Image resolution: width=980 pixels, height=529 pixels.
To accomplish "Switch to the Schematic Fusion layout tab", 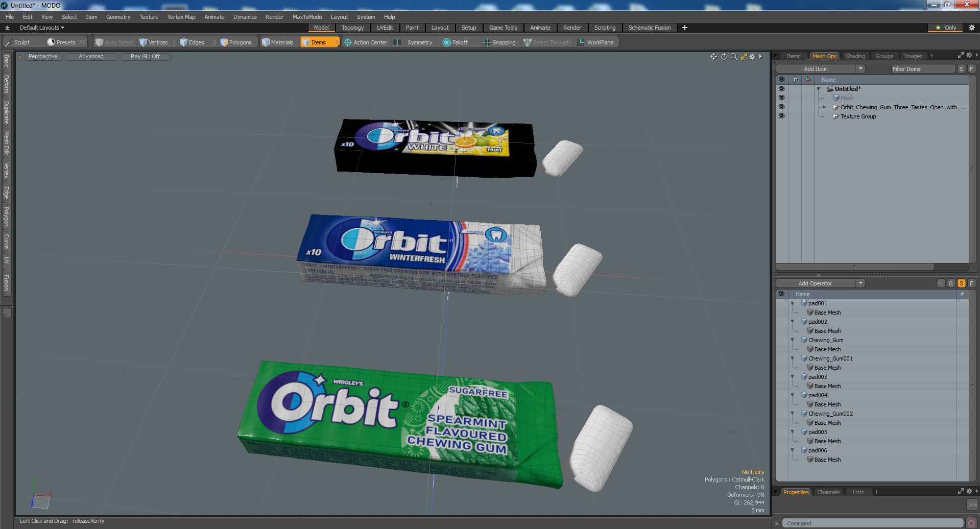I will click(x=649, y=28).
